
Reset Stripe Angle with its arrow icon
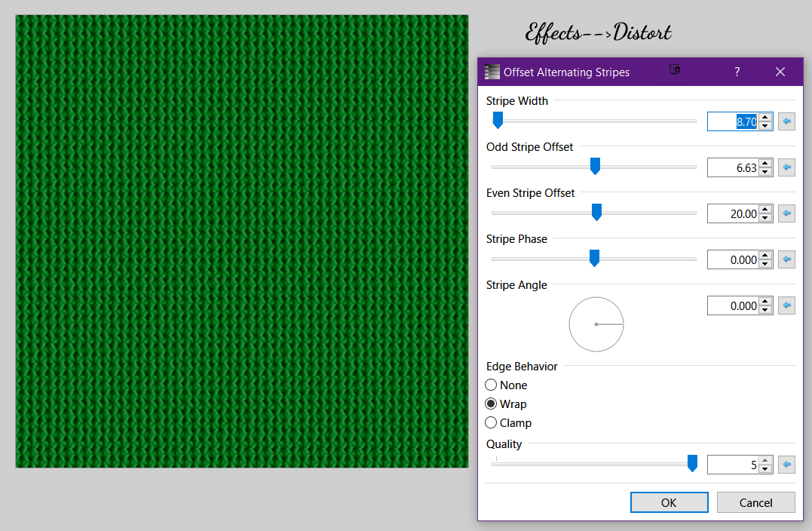pyautogui.click(x=786, y=305)
